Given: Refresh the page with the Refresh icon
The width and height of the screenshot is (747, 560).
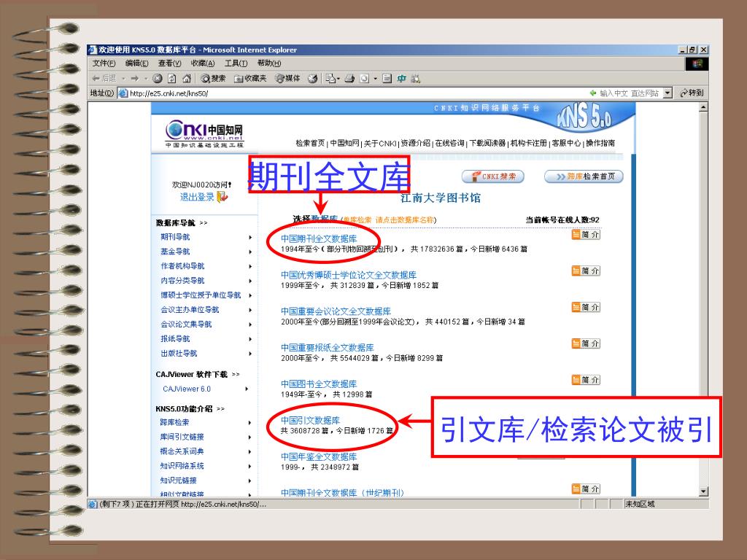Looking at the screenshot, I should [x=172, y=79].
